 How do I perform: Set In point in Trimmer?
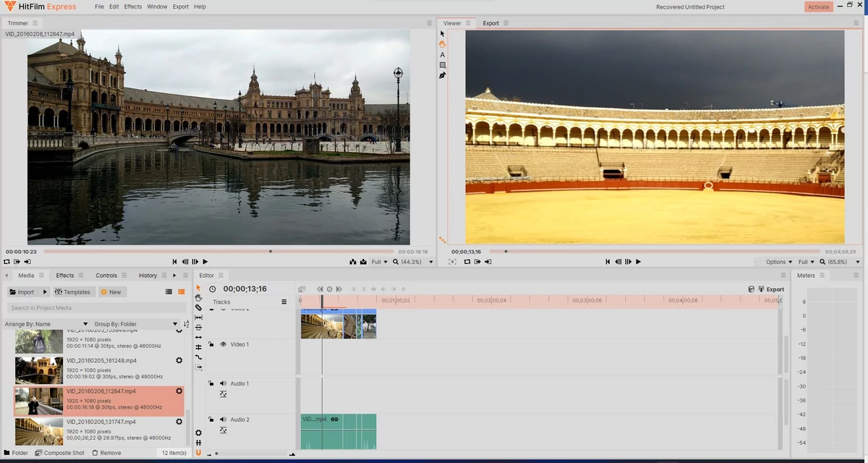(x=17, y=262)
